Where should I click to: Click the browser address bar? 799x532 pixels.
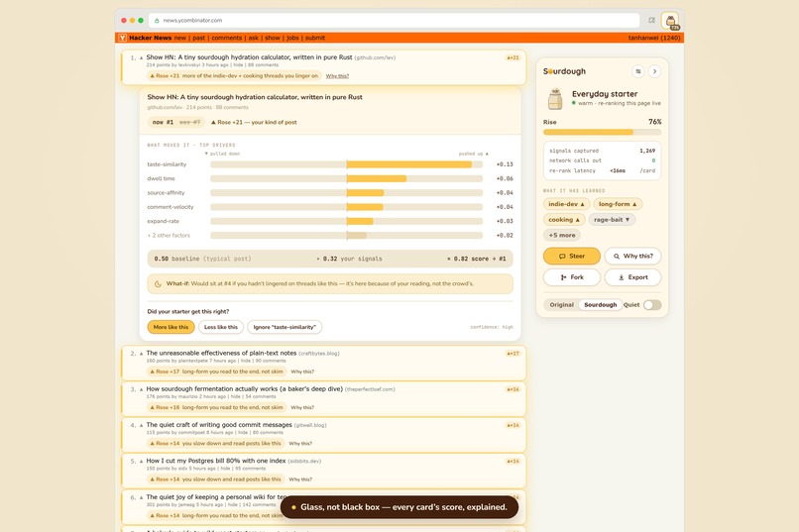[x=394, y=21]
